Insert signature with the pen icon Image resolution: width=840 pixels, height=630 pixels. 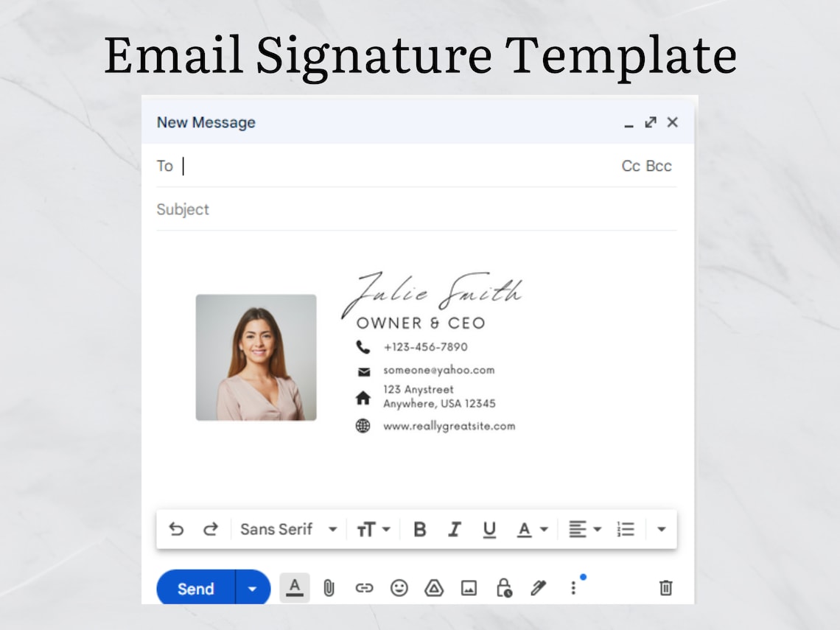(x=537, y=587)
